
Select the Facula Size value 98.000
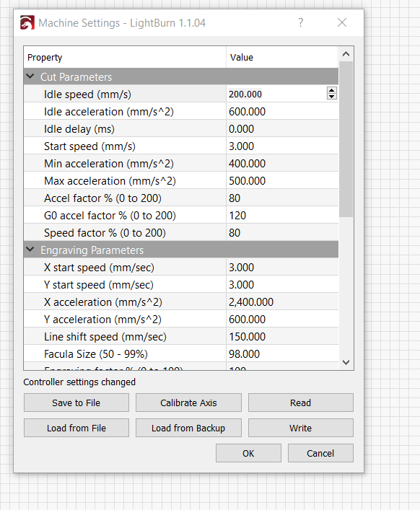click(244, 354)
